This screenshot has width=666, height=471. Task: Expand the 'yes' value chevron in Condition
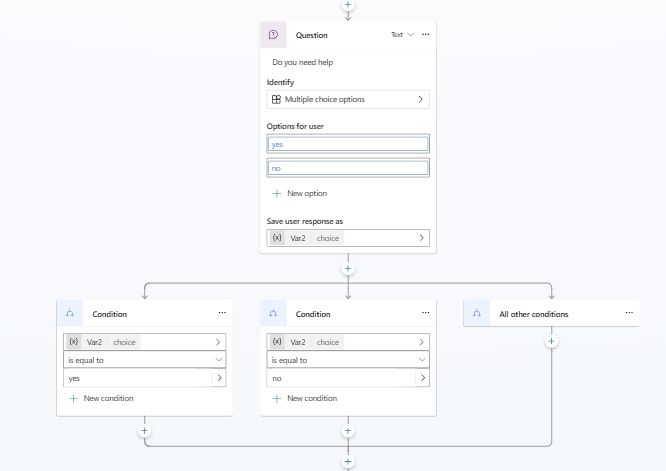(219, 378)
